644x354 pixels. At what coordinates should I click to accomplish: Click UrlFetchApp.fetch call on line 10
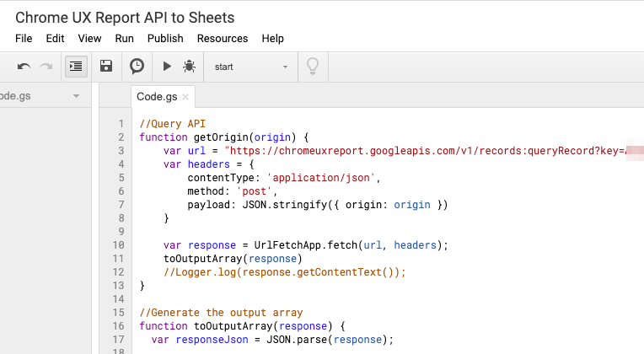306,245
